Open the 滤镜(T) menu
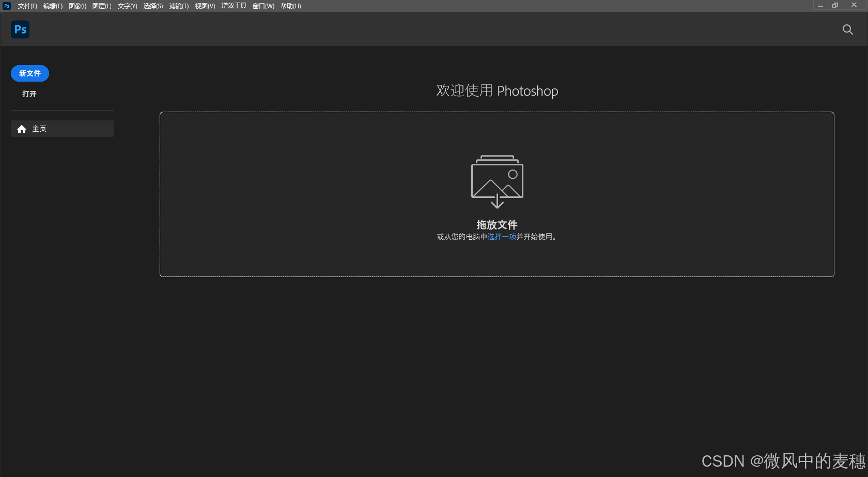868x477 pixels. [x=179, y=6]
